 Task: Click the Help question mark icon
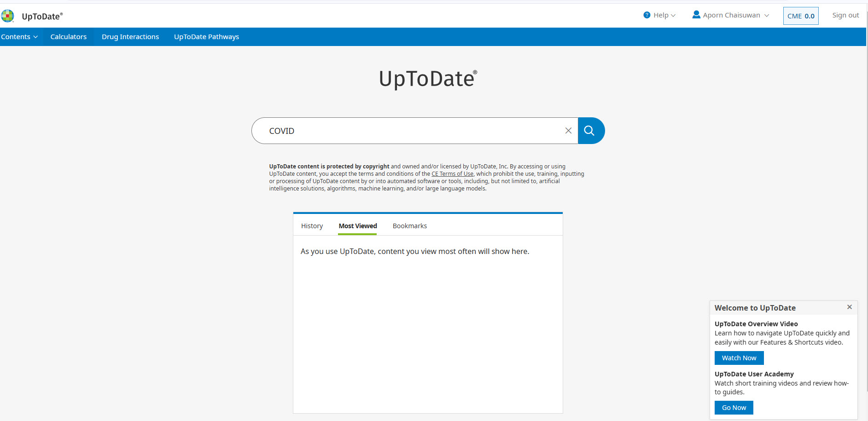[x=647, y=15]
